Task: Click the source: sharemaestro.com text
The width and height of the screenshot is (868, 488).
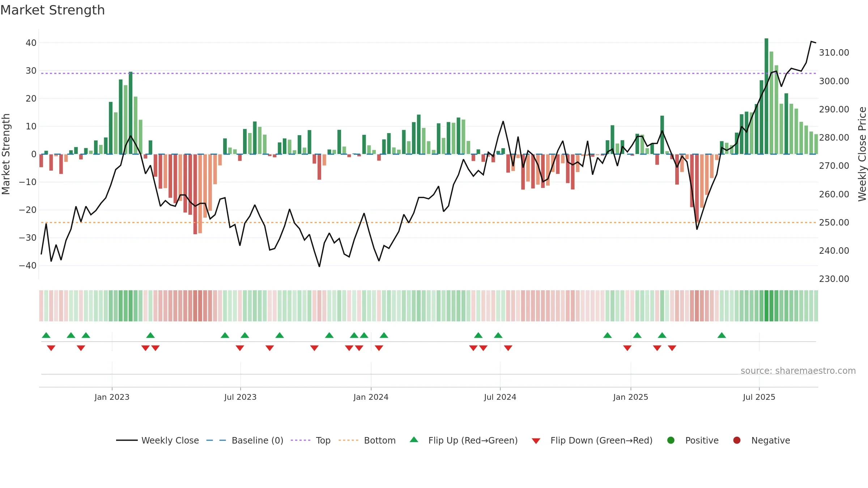Action: point(798,371)
